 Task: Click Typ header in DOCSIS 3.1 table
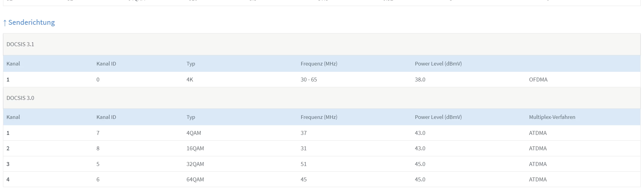(191, 64)
